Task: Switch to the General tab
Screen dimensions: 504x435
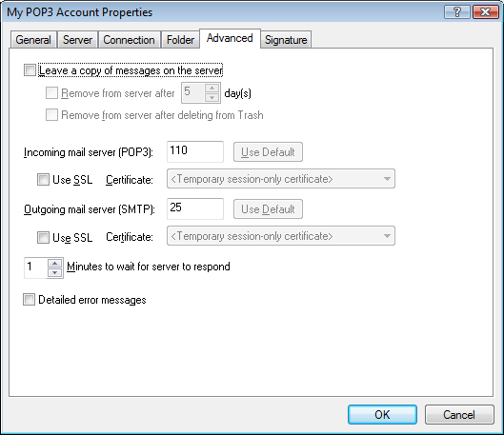Action: (x=33, y=40)
